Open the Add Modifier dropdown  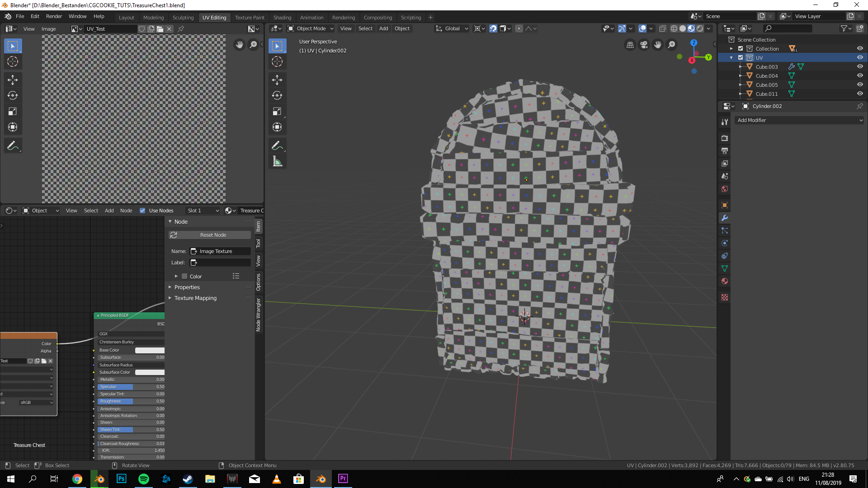799,120
